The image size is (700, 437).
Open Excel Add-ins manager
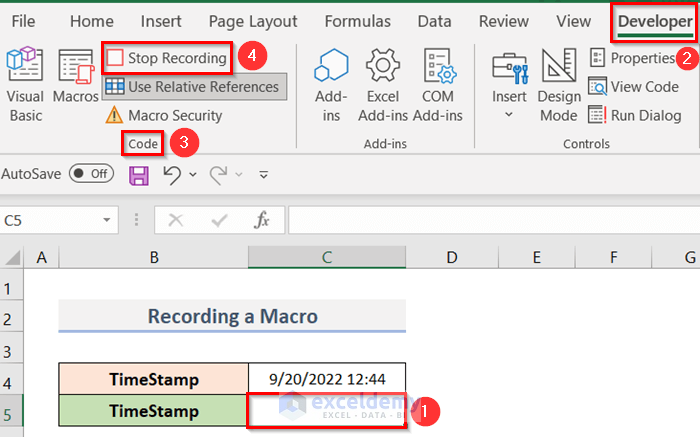(x=383, y=85)
